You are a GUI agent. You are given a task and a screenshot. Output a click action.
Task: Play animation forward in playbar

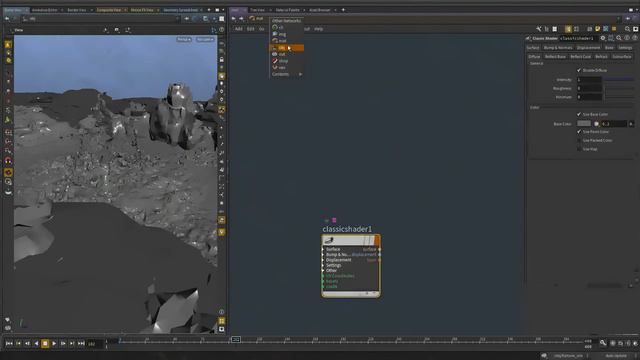pyautogui.click(x=54, y=344)
